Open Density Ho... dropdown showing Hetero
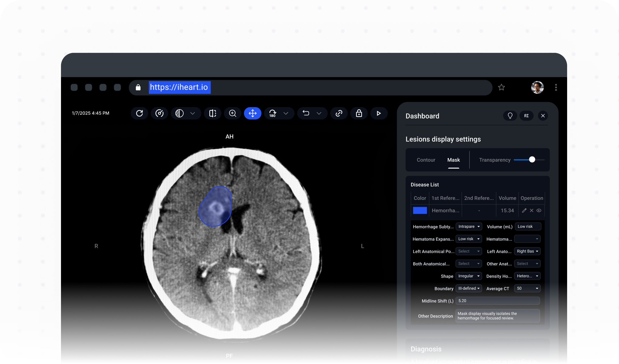 click(x=527, y=276)
